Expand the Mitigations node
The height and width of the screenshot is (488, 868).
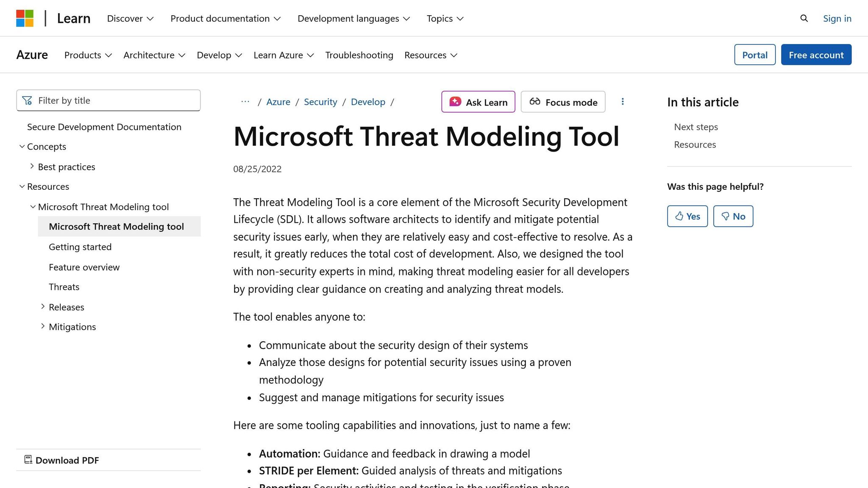click(x=43, y=326)
